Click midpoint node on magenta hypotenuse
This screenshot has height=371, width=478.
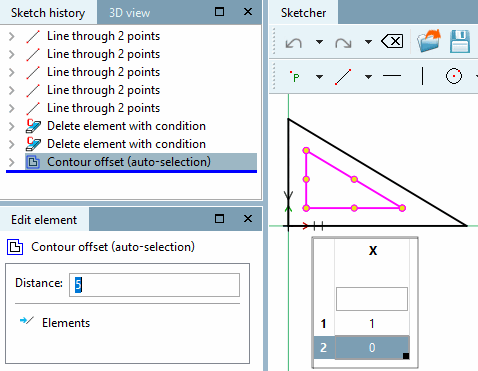click(354, 179)
